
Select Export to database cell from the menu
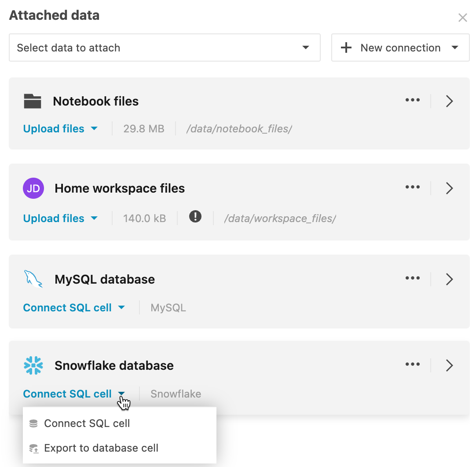[x=101, y=448]
